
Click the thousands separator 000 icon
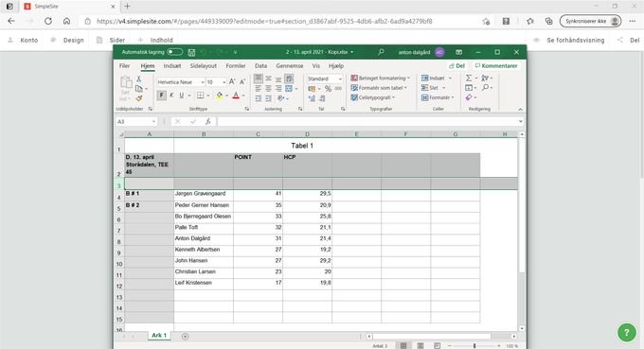[338, 89]
